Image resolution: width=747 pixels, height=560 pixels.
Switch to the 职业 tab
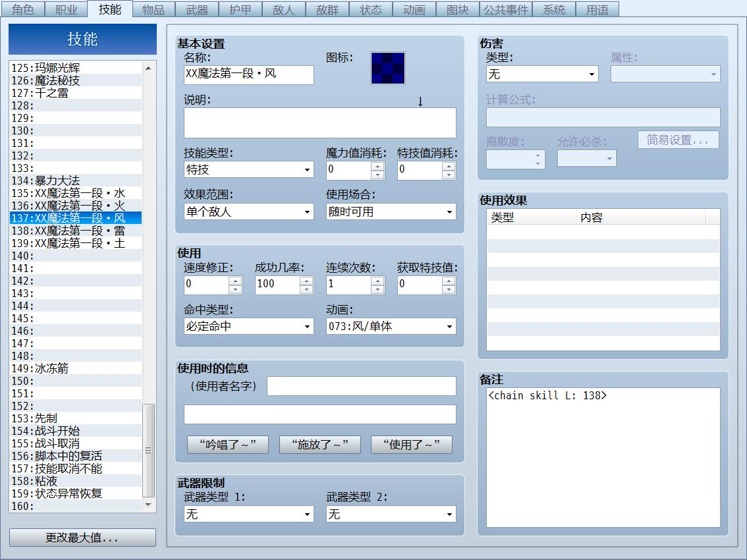[67, 9]
